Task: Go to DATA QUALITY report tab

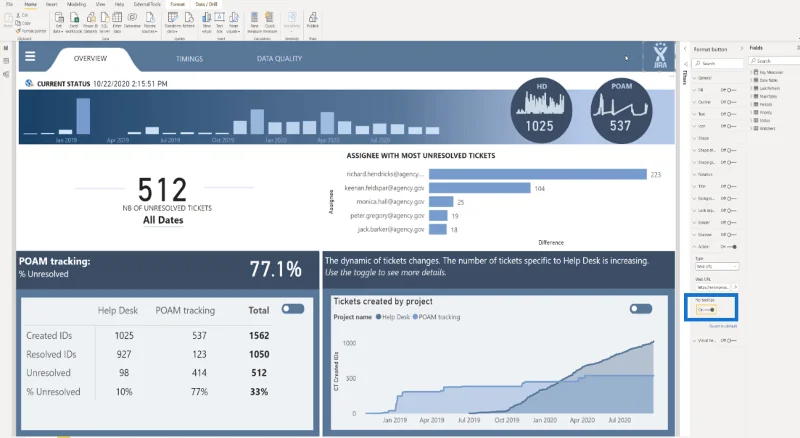Action: coord(279,59)
